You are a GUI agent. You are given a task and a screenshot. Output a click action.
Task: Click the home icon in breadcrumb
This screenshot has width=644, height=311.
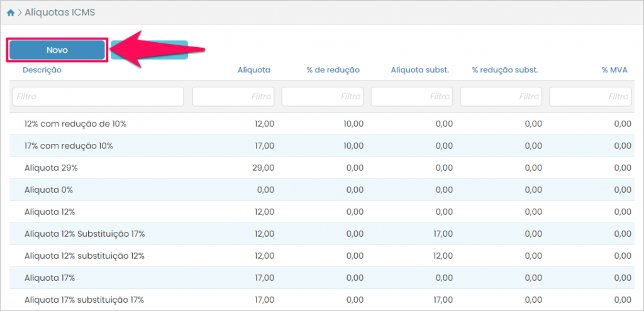(x=11, y=13)
